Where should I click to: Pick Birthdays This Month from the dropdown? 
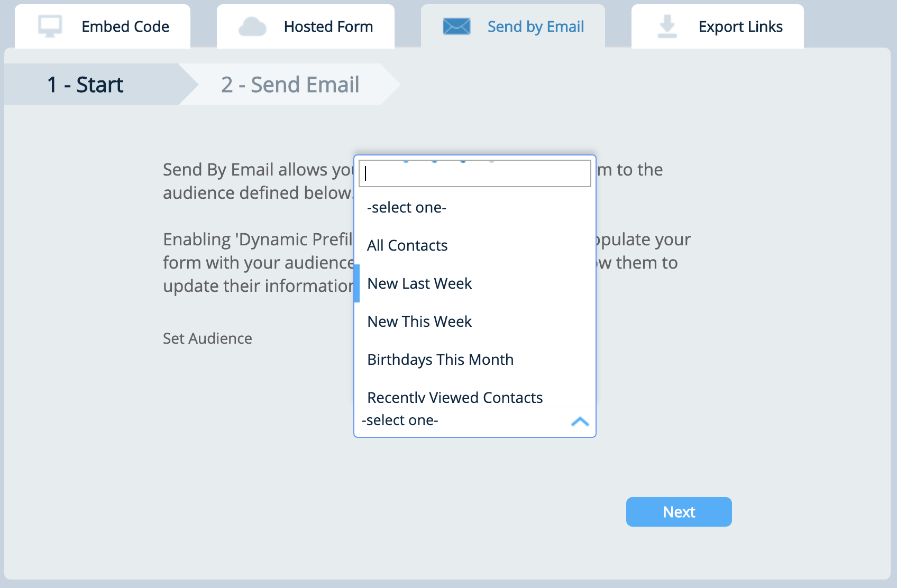point(441,359)
